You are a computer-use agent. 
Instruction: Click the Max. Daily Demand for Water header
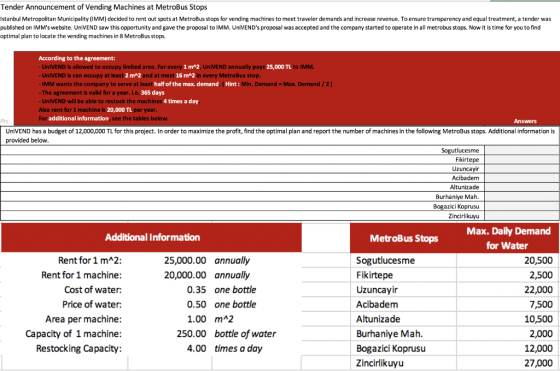[508, 238]
